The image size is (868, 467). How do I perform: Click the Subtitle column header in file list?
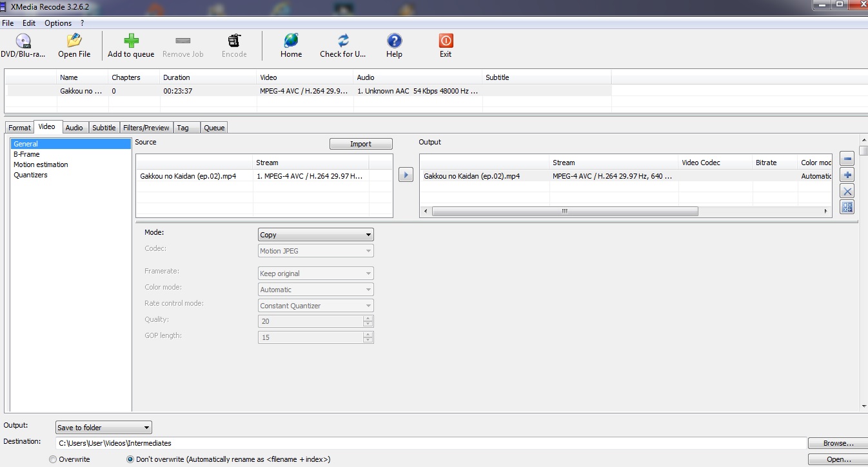[547, 77]
